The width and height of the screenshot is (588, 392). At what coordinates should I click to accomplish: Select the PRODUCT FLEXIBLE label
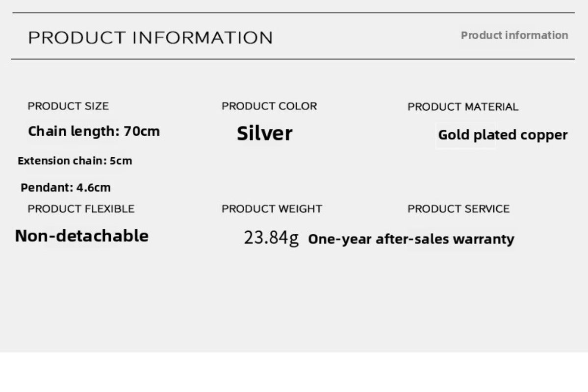(81, 209)
